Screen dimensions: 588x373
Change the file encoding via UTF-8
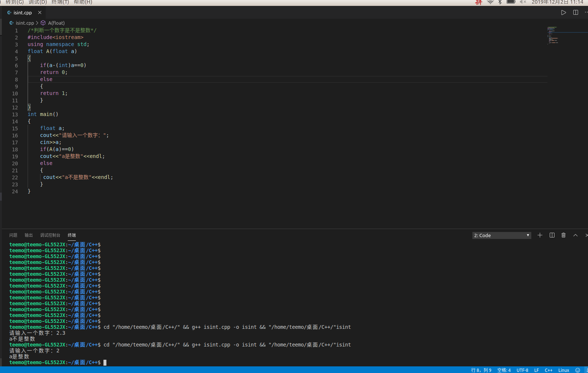pos(522,370)
